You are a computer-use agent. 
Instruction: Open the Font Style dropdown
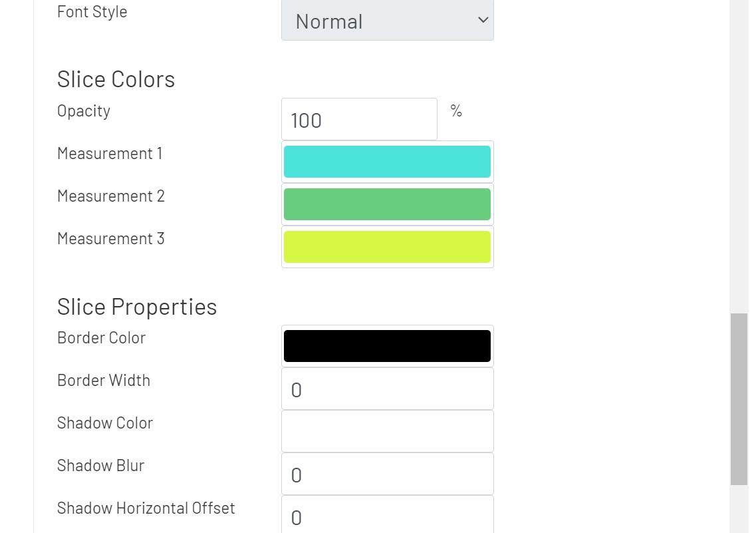(x=388, y=21)
